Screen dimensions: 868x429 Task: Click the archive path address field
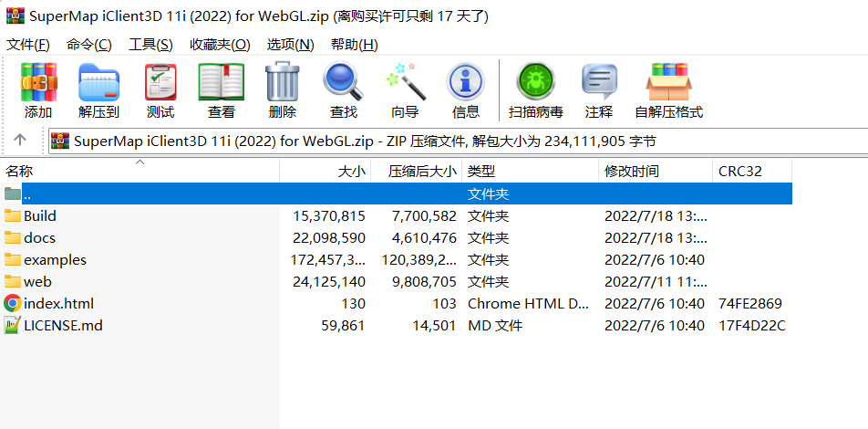pyautogui.click(x=459, y=141)
